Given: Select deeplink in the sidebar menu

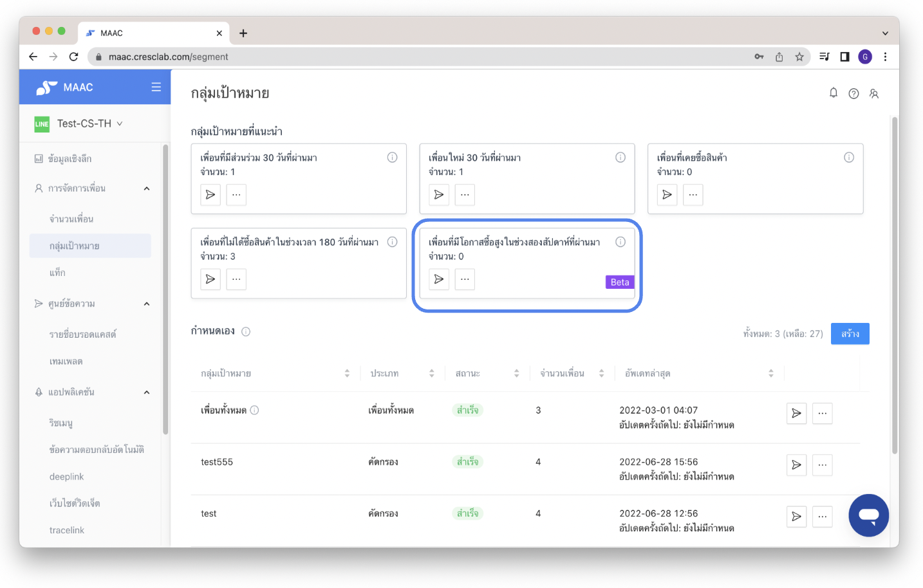Looking at the screenshot, I should (67, 477).
